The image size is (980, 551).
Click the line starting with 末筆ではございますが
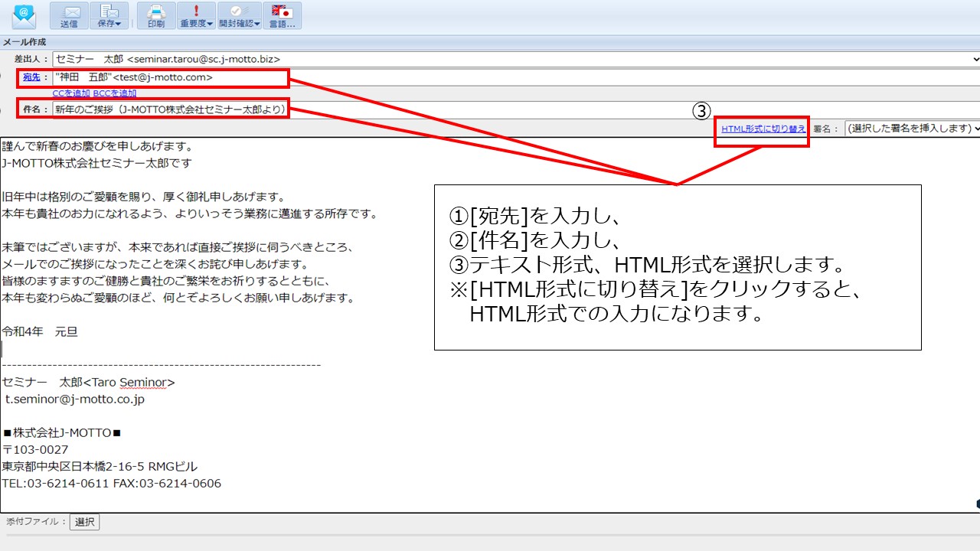point(178,247)
